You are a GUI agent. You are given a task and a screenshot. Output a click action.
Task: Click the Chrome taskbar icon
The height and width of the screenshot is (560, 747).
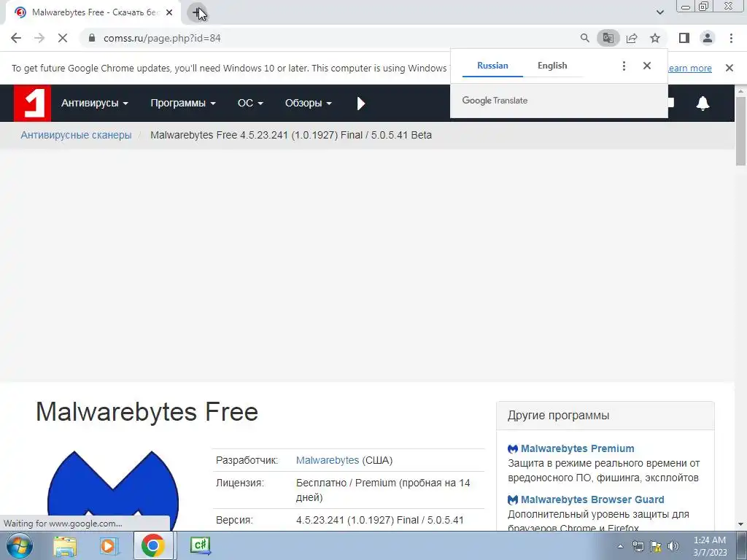click(x=152, y=545)
